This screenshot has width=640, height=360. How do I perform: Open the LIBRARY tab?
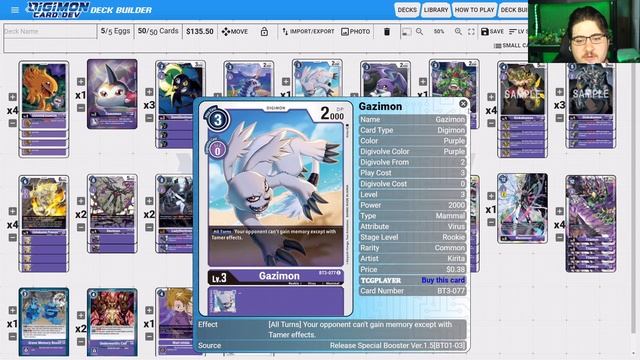click(436, 10)
